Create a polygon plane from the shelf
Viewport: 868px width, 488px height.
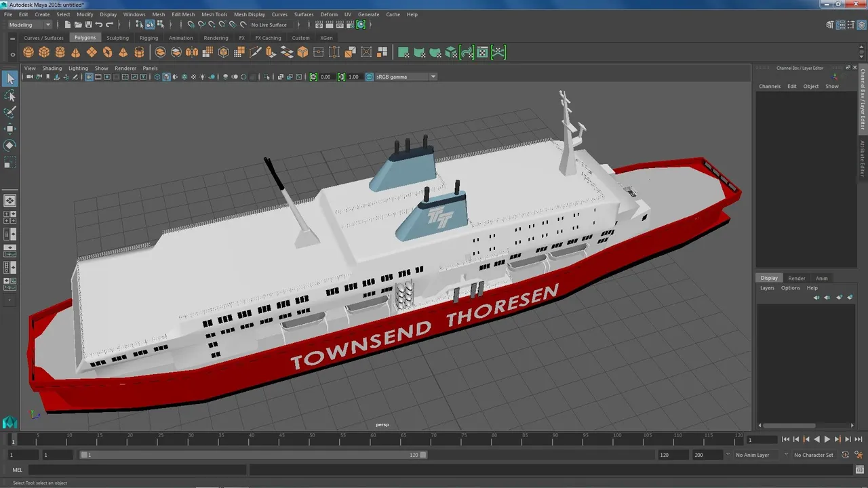[92, 52]
